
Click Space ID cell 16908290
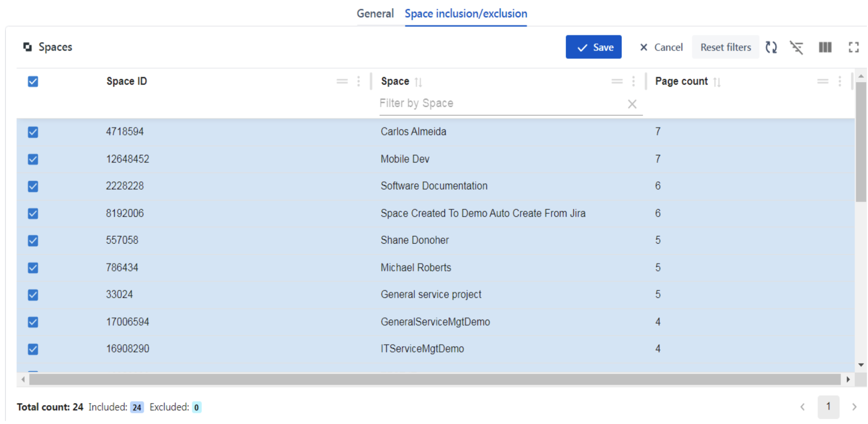point(127,348)
